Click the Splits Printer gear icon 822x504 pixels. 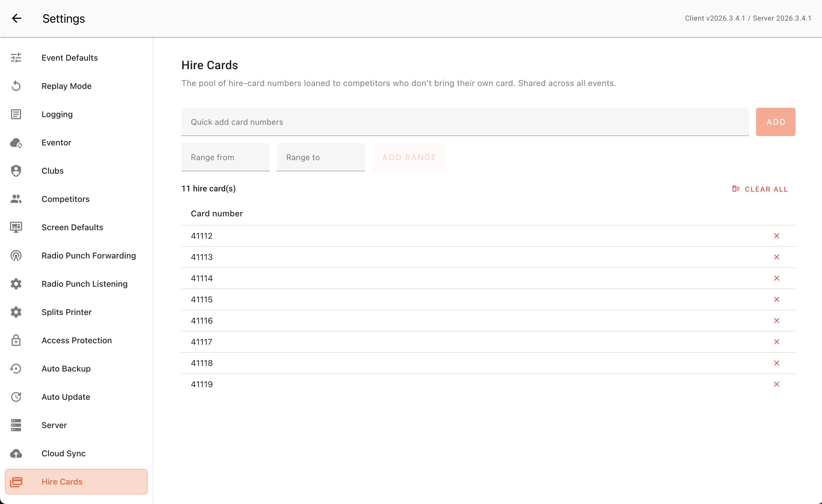[x=16, y=312]
